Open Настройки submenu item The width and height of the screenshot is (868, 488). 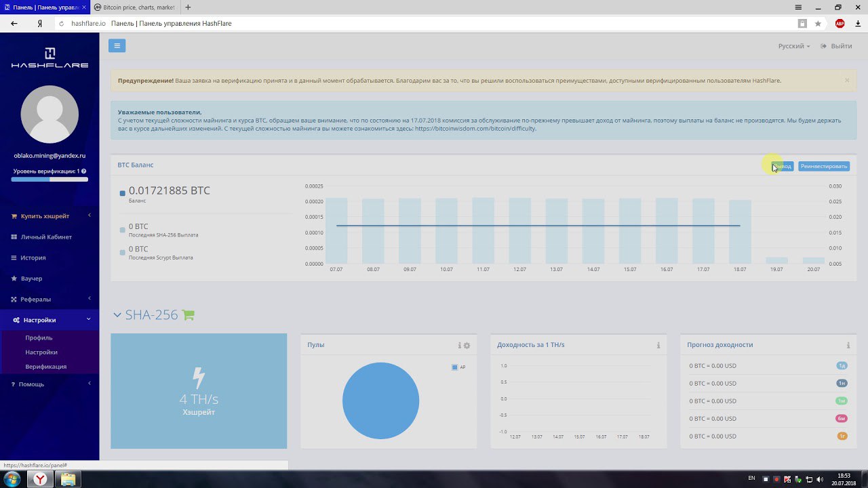[41, 352]
